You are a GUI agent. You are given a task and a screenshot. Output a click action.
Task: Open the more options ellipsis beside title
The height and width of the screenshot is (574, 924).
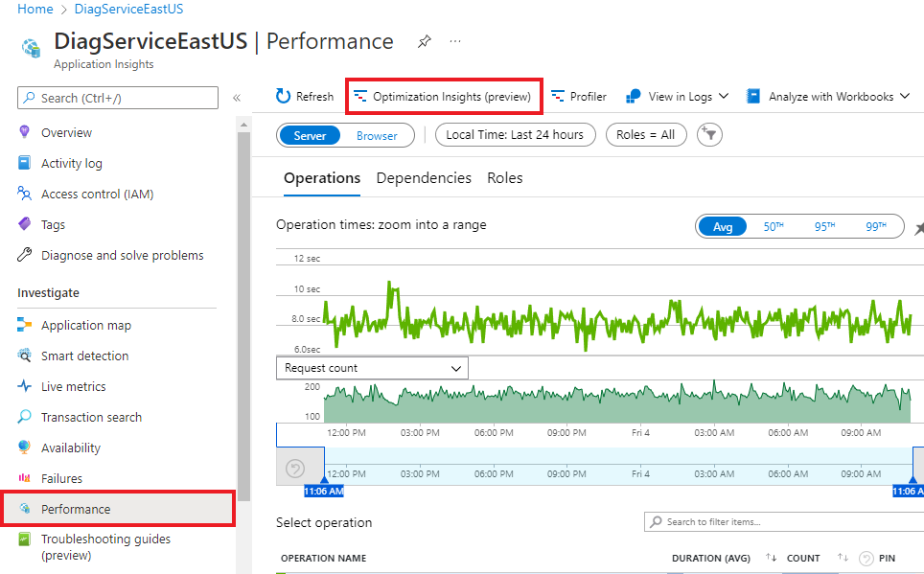[x=455, y=41]
